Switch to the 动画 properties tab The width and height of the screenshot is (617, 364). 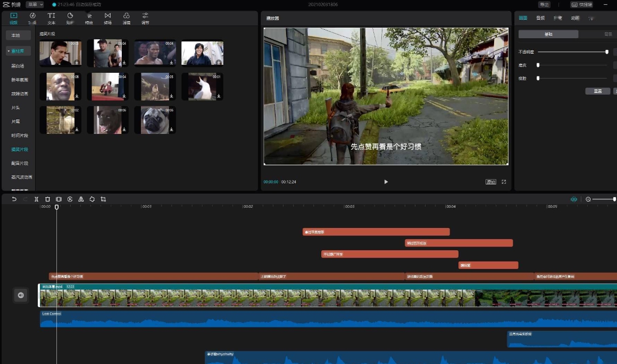575,18
